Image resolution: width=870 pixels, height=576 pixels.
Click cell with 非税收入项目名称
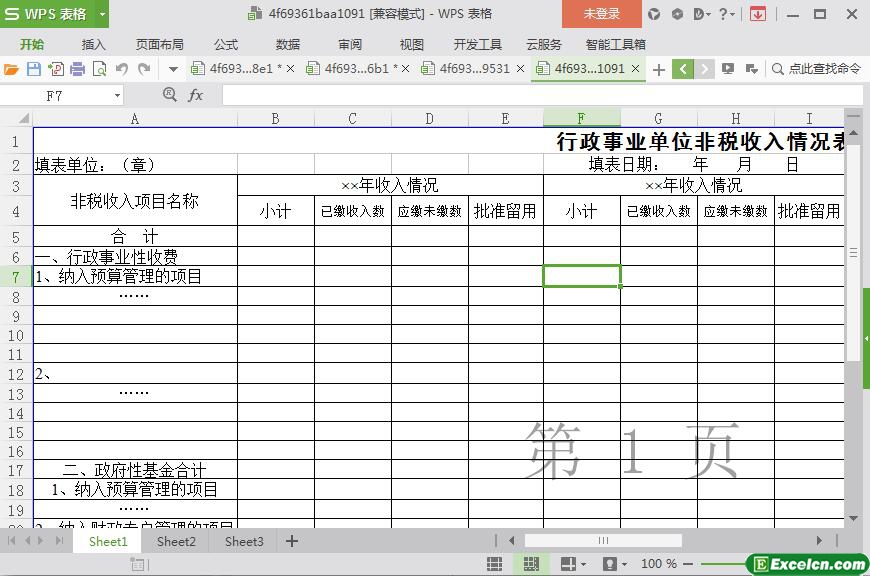click(x=135, y=201)
